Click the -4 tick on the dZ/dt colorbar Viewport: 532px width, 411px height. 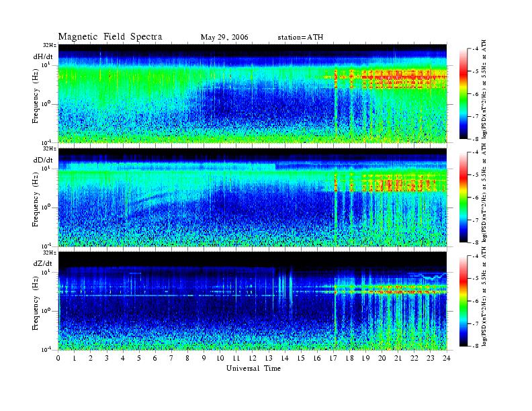coord(476,256)
